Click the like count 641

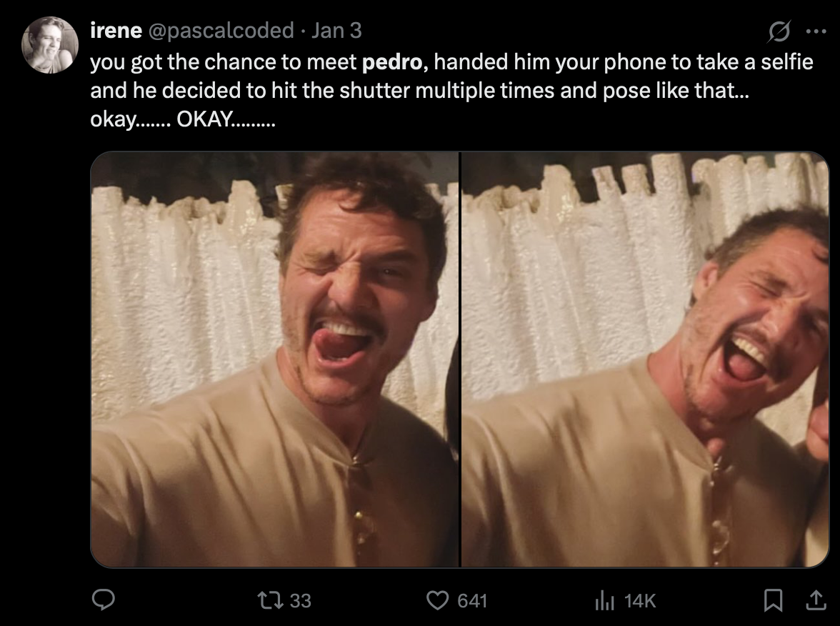click(471, 601)
